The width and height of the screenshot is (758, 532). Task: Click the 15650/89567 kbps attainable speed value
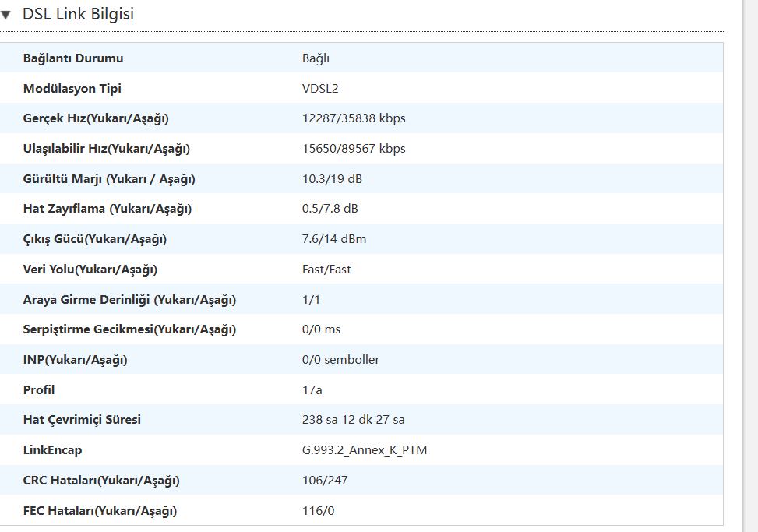[354, 148]
